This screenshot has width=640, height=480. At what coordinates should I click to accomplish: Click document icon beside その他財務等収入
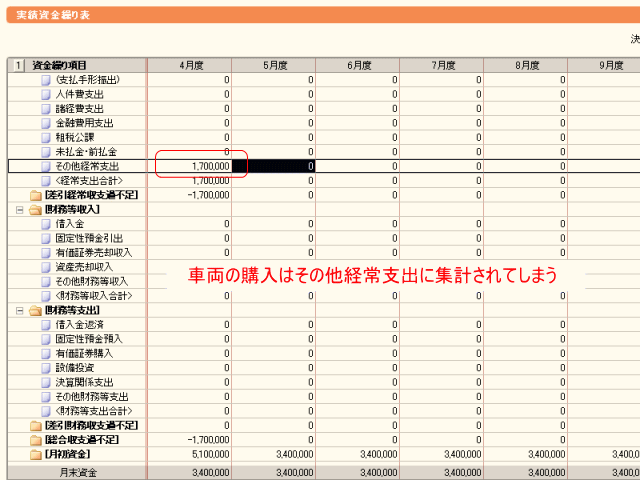coord(46,282)
